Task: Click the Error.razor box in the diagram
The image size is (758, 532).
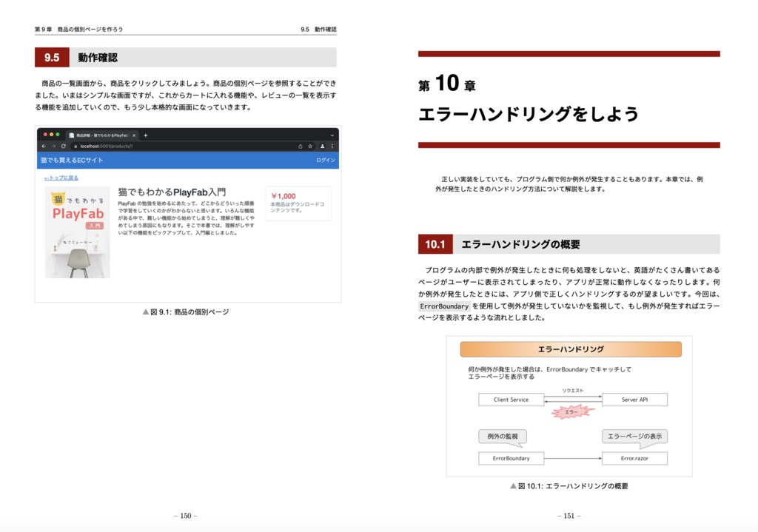Action: pos(634,459)
